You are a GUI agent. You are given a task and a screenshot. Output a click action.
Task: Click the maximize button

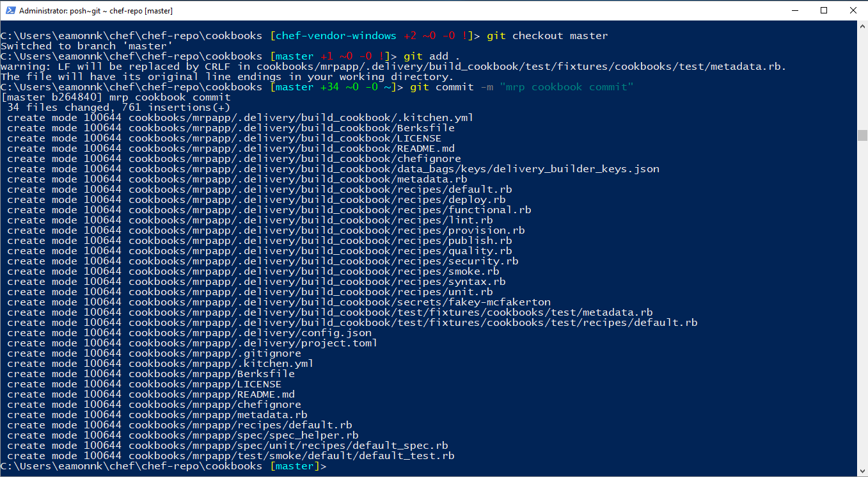click(823, 10)
